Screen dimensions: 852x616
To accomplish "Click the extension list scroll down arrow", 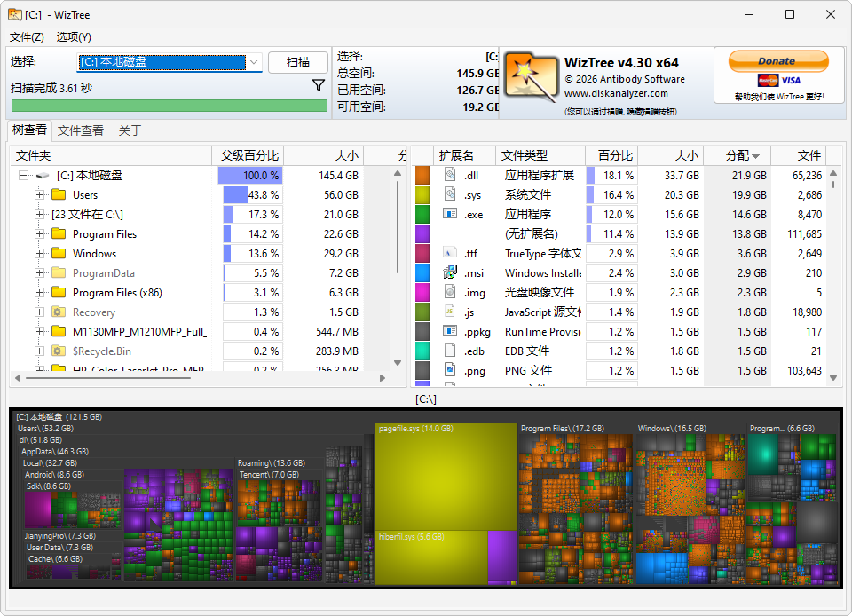I will coord(833,378).
